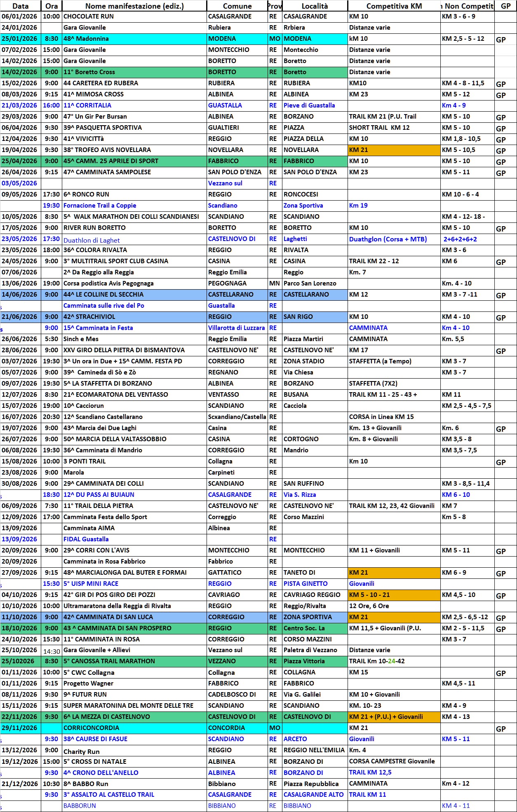Select the 'CHOCOLATE RUN' cell

click(134, 16)
